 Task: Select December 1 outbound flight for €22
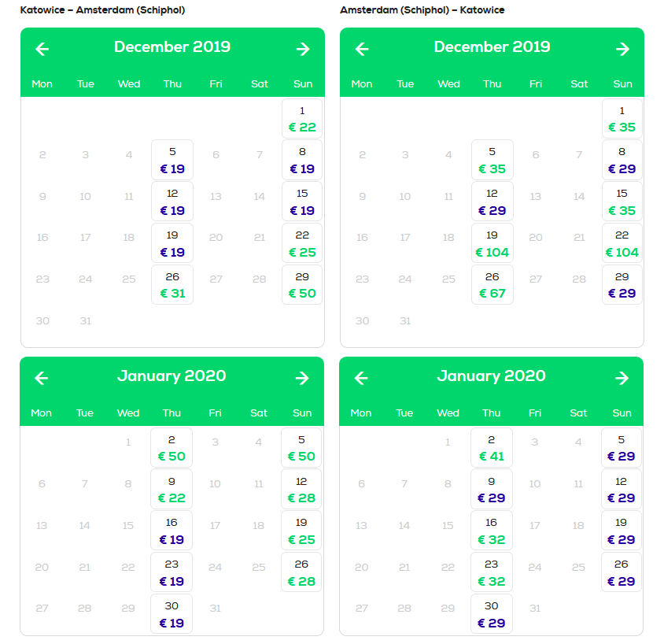coord(302,119)
